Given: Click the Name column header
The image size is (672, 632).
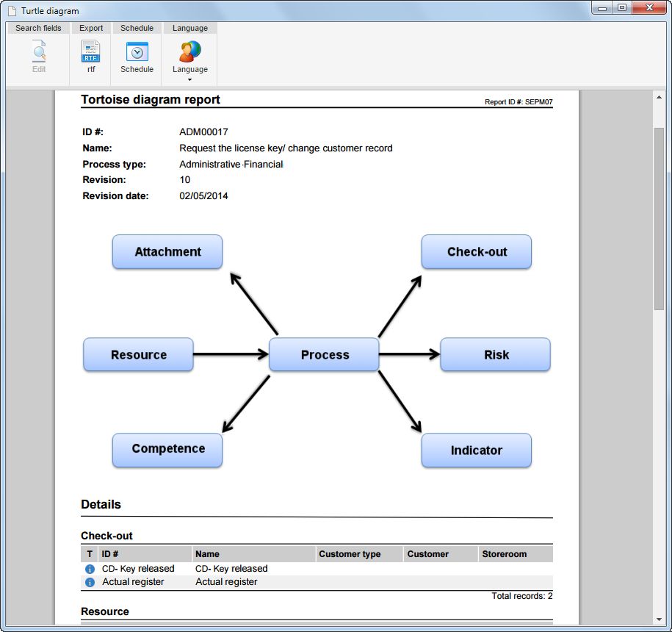Looking at the screenshot, I should pyautogui.click(x=253, y=554).
